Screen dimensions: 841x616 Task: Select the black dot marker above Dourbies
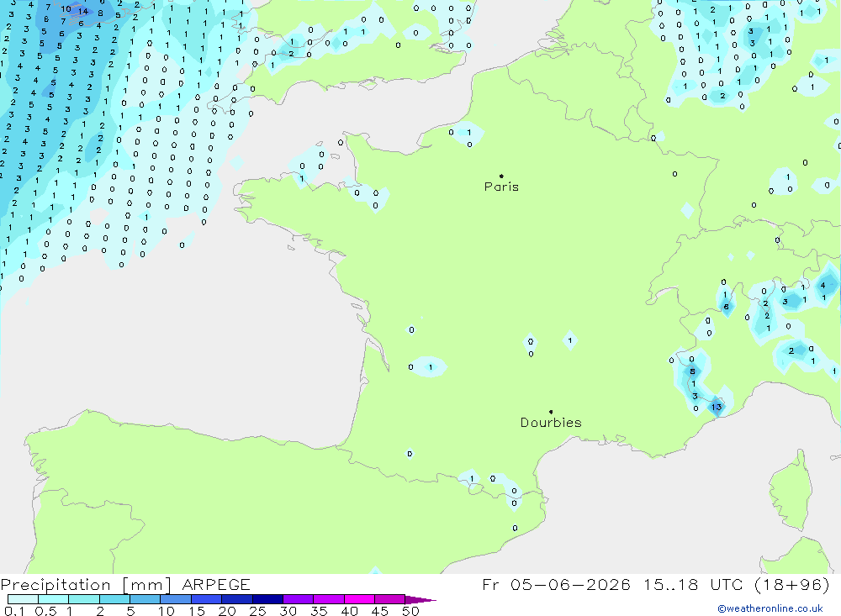(x=551, y=412)
